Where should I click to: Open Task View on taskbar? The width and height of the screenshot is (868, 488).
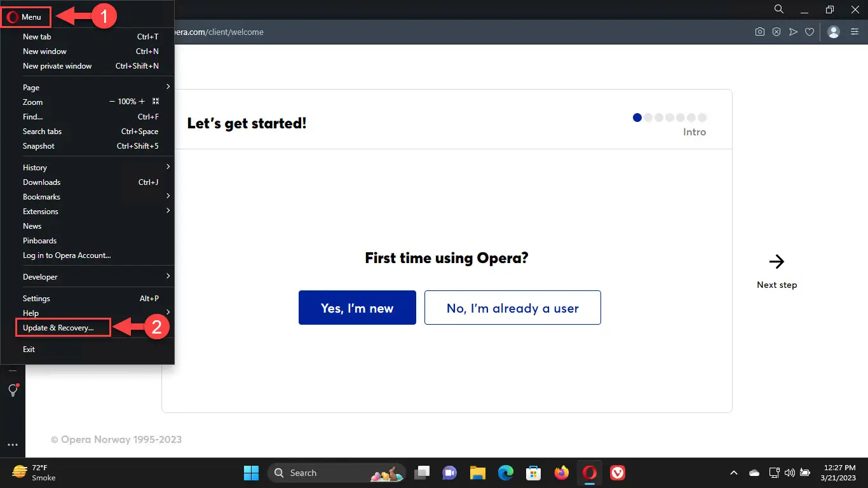(x=422, y=473)
